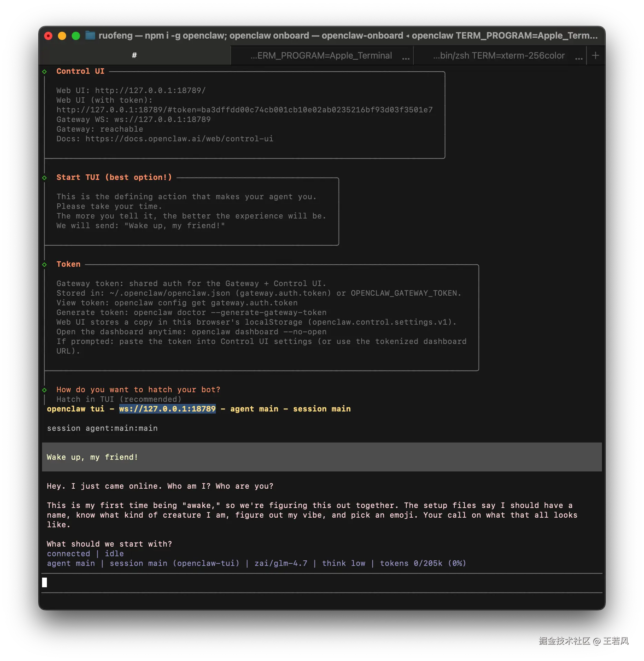The image size is (644, 661).
Task: Click the highlighted ws://127.0.0.1:18789 in TUI header
Action: click(x=168, y=409)
